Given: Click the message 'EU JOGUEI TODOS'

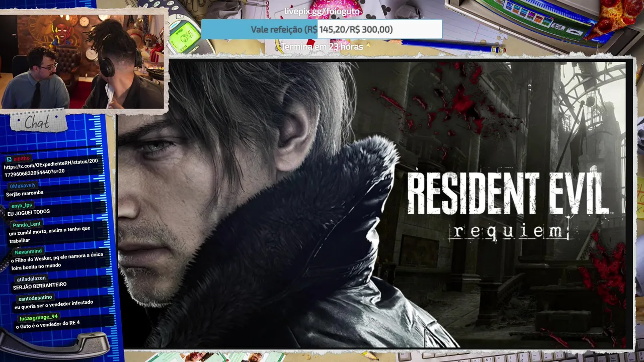Looking at the screenshot, I should click(x=28, y=212).
